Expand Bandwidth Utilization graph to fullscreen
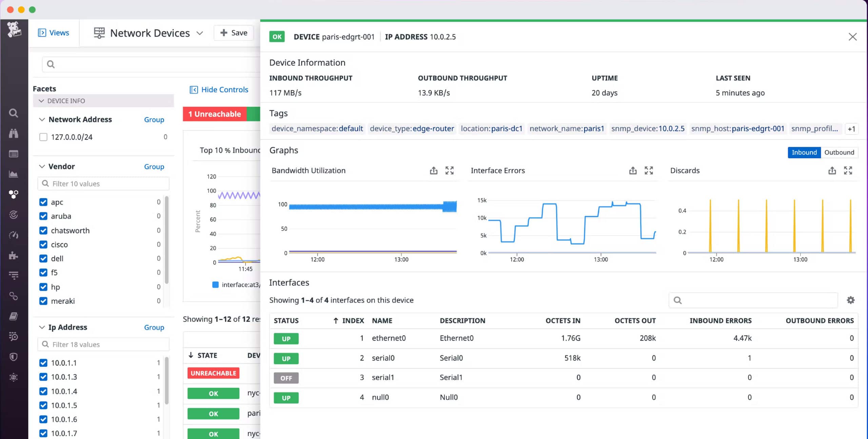The image size is (868, 439). click(449, 171)
